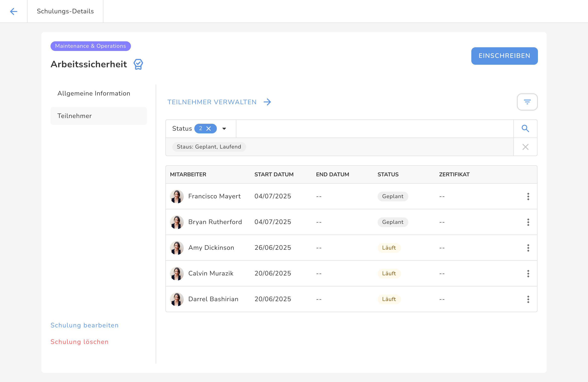The image size is (588, 382).
Task: Click the back arrow icon
Action: [14, 11]
